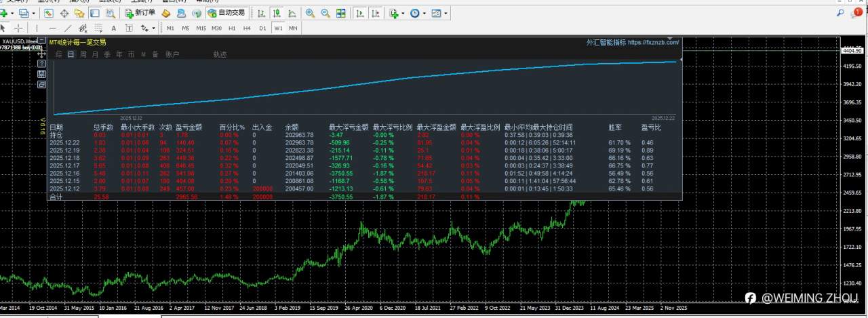Image resolution: width=868 pixels, height=318 pixels.
Task: Switch to M15 timeframe
Action: [201, 28]
